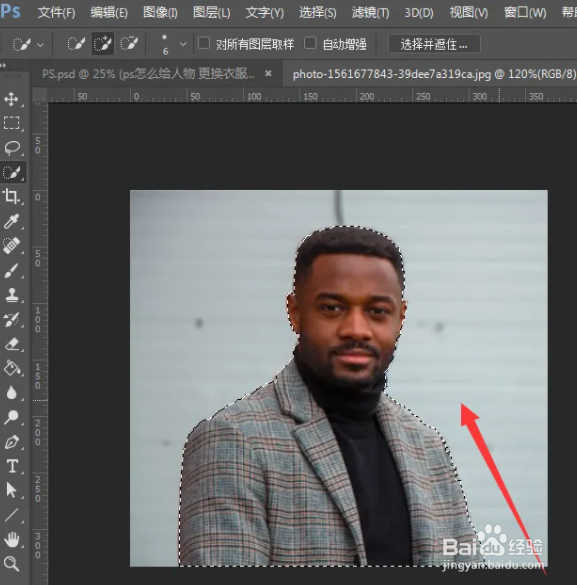The height and width of the screenshot is (585, 577).
Task: Enable 自动增强 checkbox
Action: tap(310, 43)
